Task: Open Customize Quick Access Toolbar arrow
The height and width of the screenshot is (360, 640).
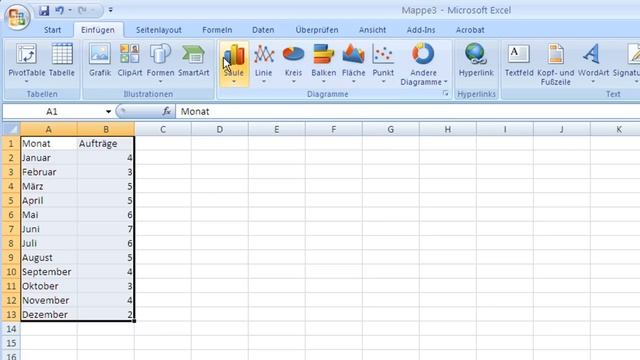Action: (x=111, y=10)
